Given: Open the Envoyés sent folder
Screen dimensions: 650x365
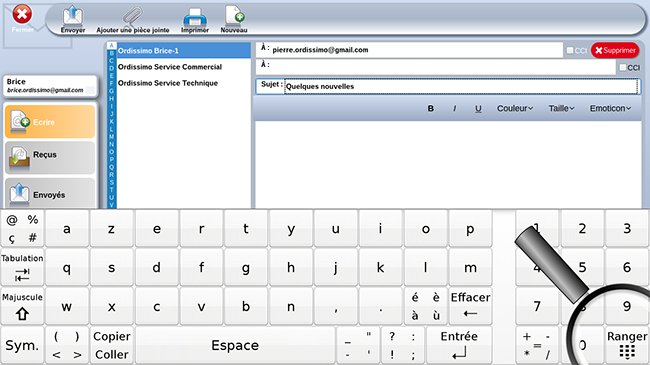Looking at the screenshot, I should click(x=50, y=194).
